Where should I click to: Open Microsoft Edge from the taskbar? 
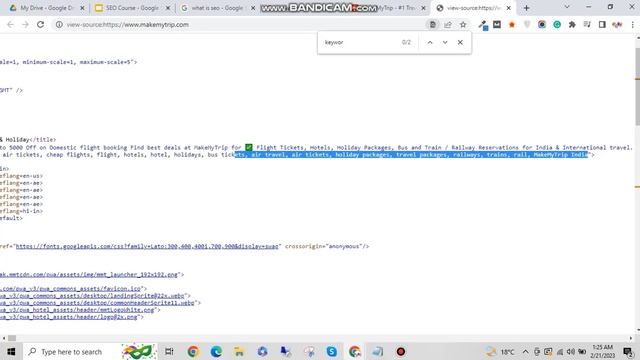point(216,351)
